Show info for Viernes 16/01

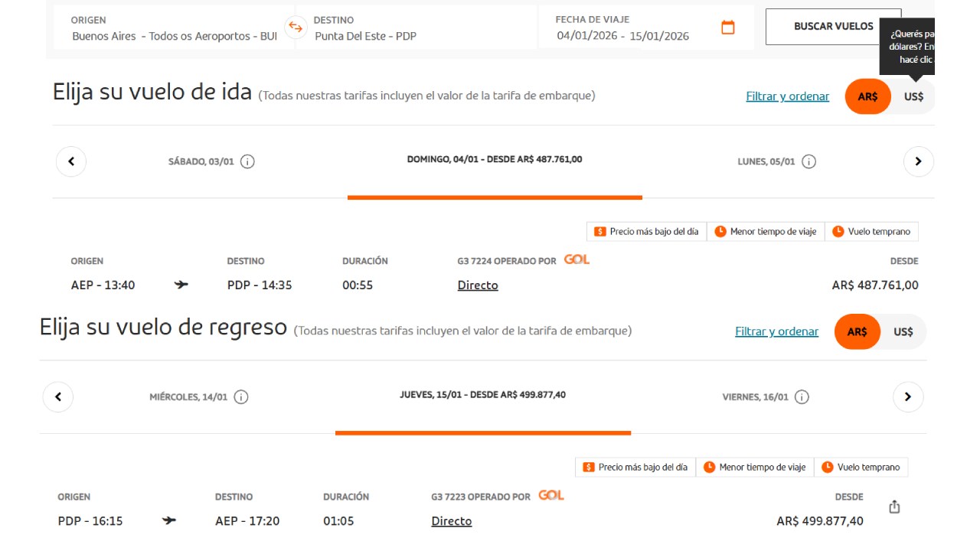tap(802, 397)
